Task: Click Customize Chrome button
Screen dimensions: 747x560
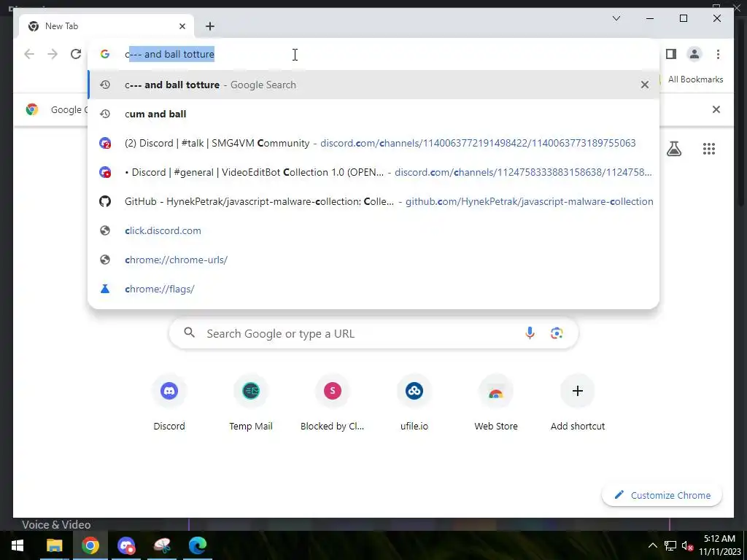Action: click(x=662, y=495)
